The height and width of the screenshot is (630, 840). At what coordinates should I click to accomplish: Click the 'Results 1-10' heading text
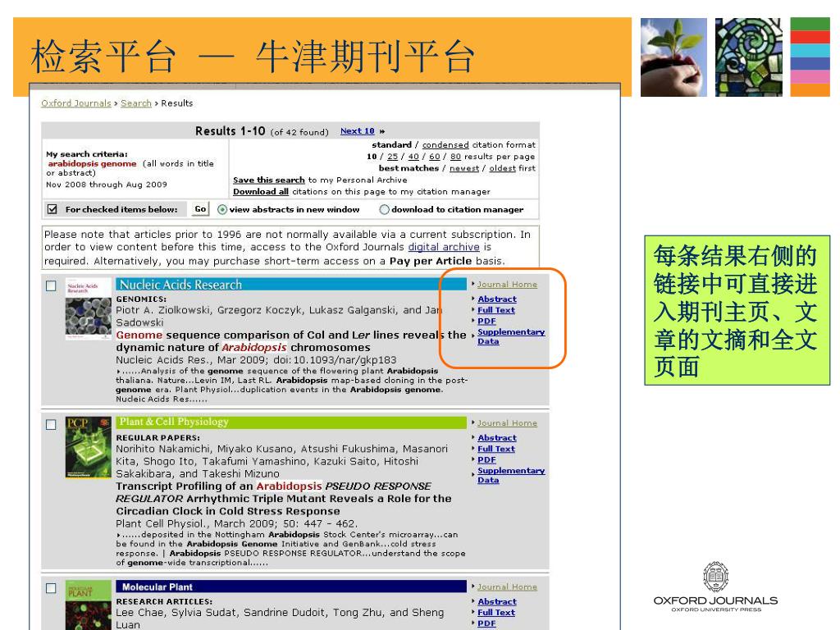[231, 131]
